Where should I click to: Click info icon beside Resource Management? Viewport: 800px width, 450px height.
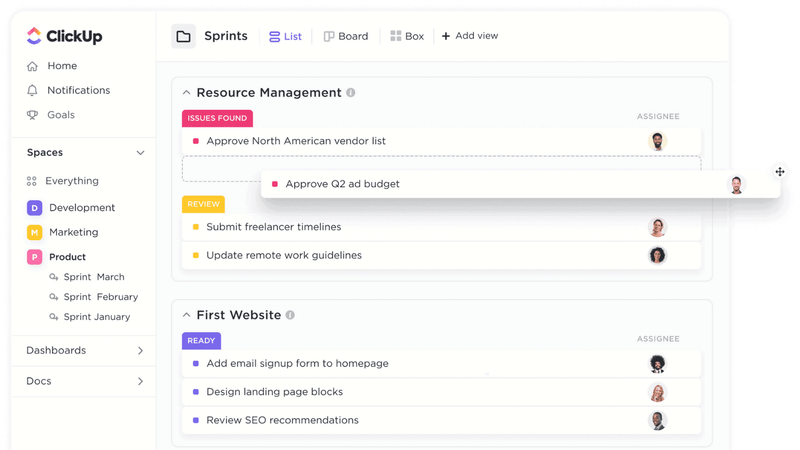[x=351, y=92]
